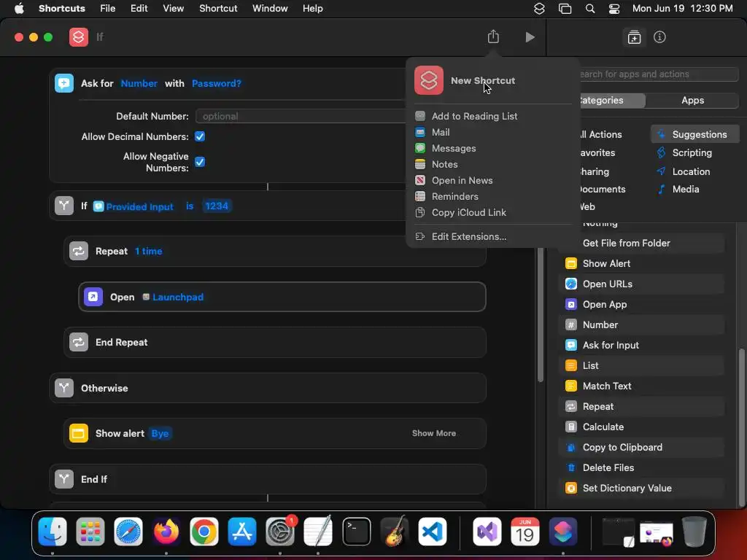Switch to the Apps tab
The width and height of the screenshot is (747, 560).
click(x=692, y=101)
